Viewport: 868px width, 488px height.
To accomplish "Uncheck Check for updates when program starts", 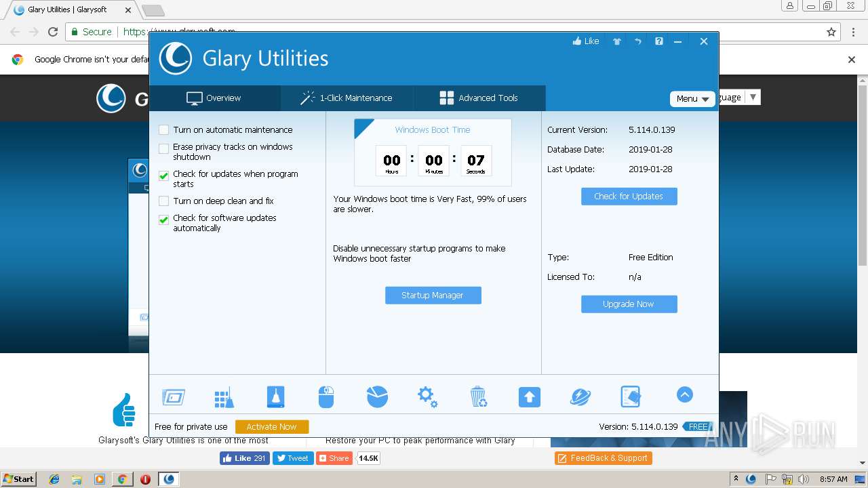I will point(163,176).
